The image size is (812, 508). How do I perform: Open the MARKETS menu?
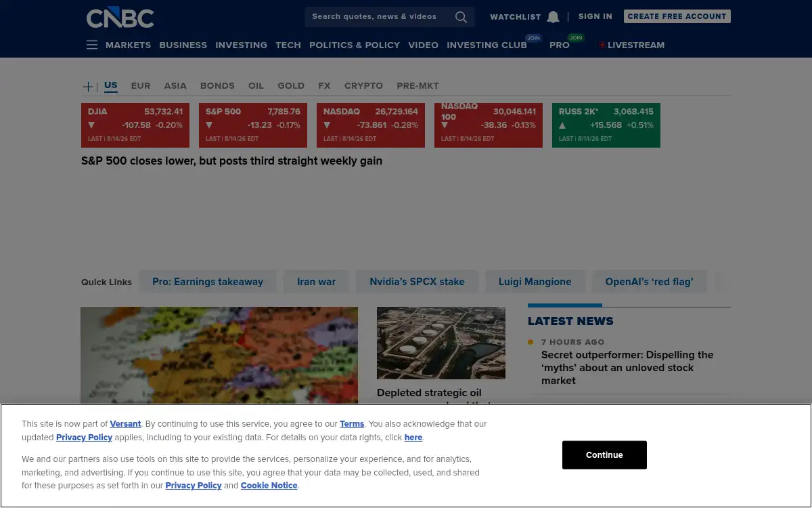tap(128, 45)
